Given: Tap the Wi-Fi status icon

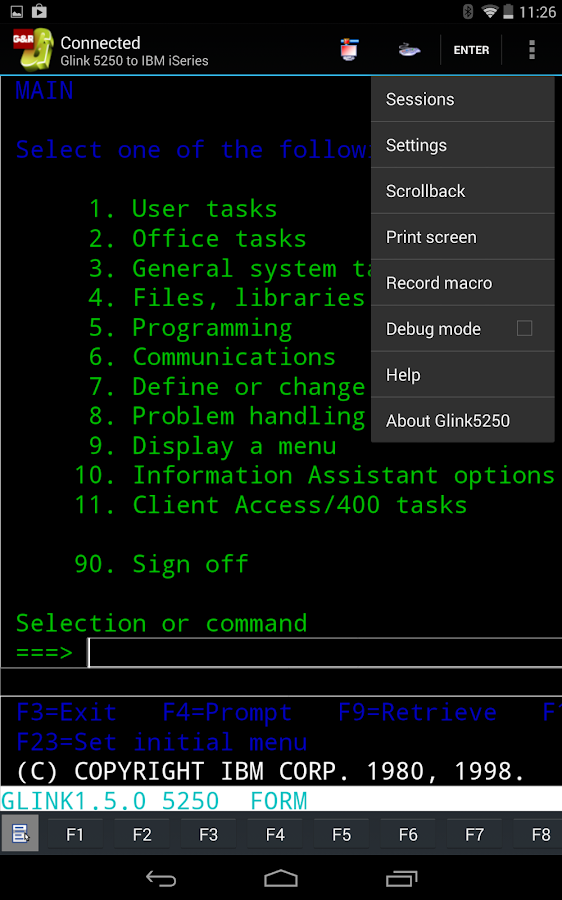Looking at the screenshot, I should click(x=489, y=11).
